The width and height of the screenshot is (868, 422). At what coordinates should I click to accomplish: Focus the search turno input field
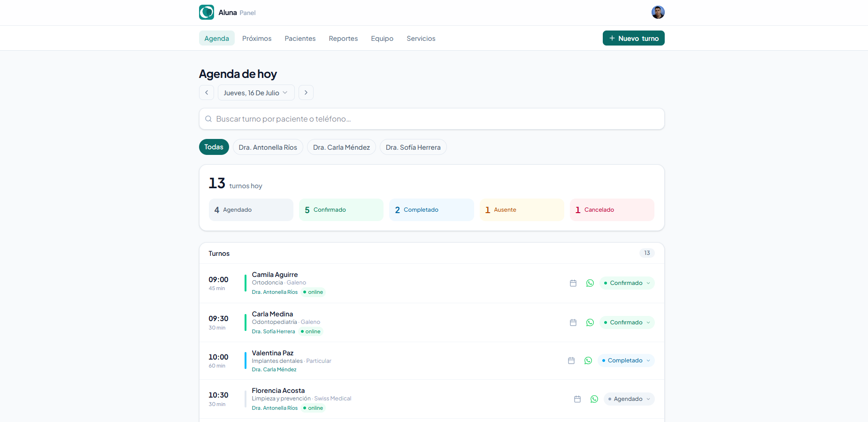pyautogui.click(x=432, y=119)
